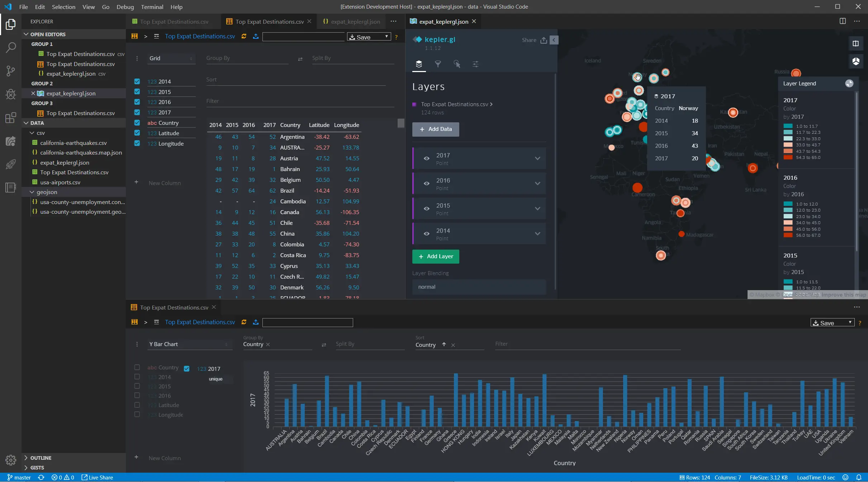Viewport: 868px width, 482px height.
Task: Click the green Add Layer button
Action: 436,256
